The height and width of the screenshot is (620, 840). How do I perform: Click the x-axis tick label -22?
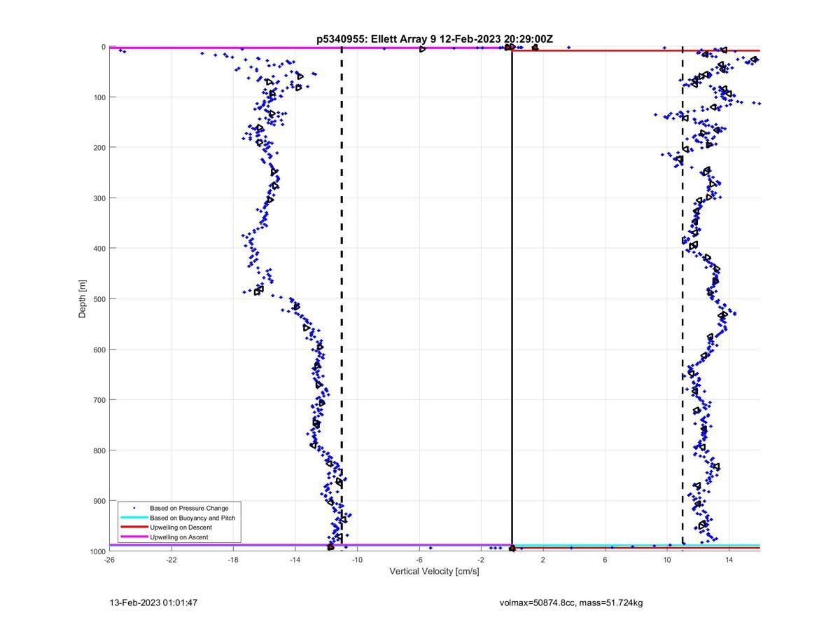coord(171,560)
